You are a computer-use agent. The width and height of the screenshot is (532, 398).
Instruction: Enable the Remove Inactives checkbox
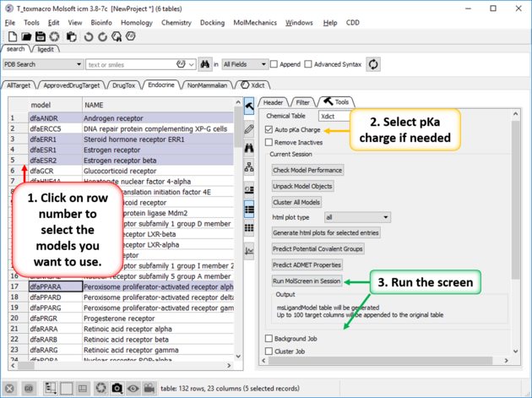(x=269, y=143)
